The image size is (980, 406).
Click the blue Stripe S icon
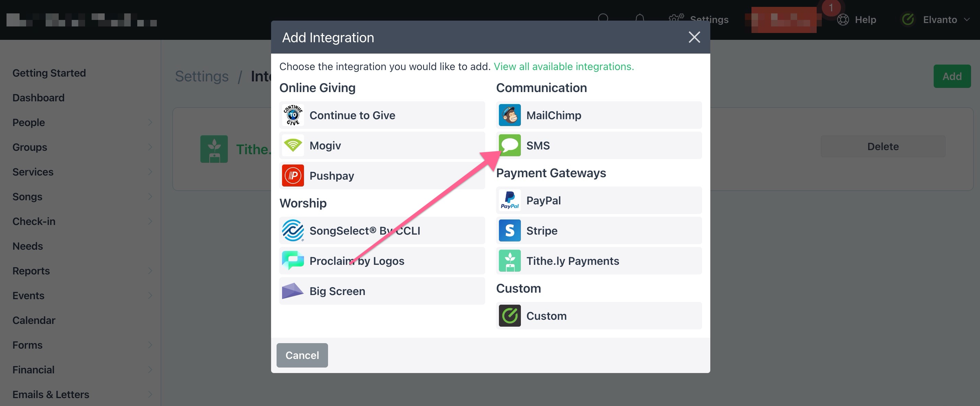click(510, 230)
